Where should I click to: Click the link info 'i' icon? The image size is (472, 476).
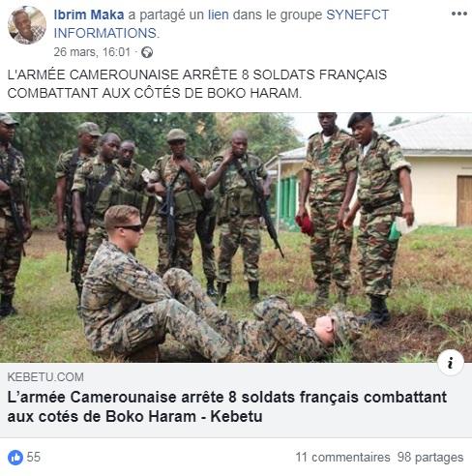click(451, 363)
